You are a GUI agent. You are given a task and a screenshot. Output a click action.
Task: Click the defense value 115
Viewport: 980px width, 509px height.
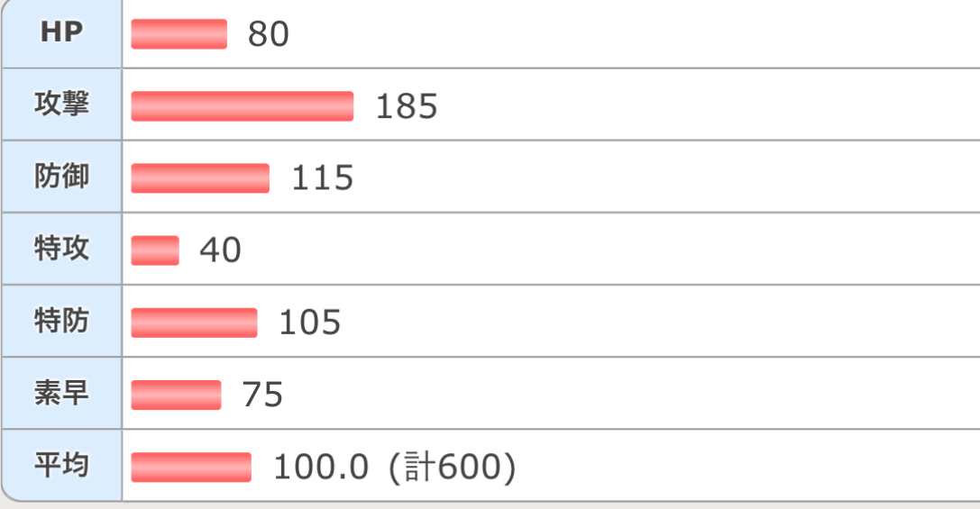(322, 178)
